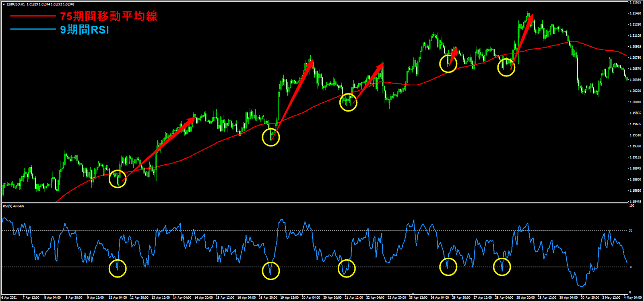Click price label 1.19865 on the price axis
This screenshot has width=644, height=302.
[x=635, y=113]
